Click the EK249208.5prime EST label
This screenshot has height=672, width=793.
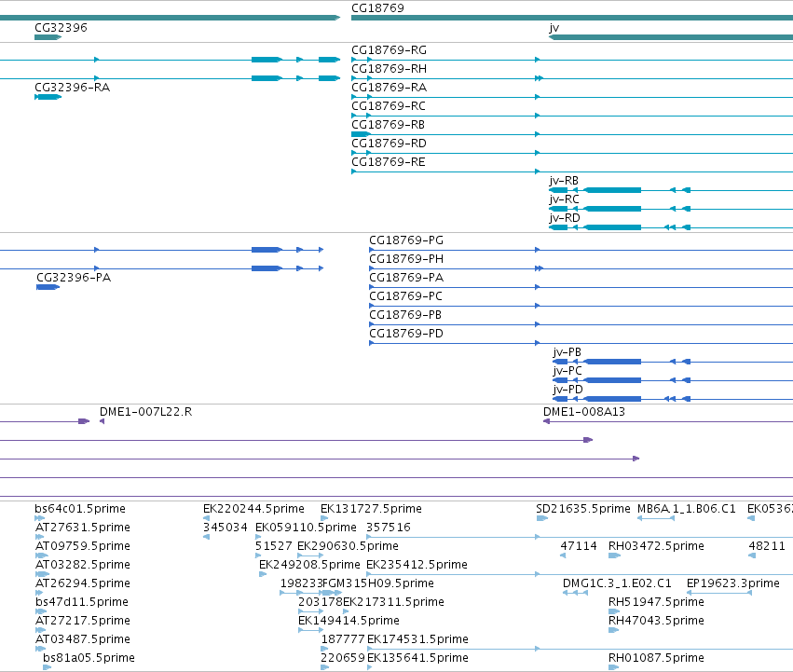(309, 565)
